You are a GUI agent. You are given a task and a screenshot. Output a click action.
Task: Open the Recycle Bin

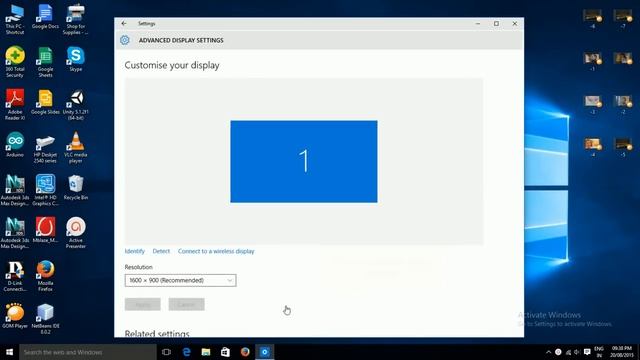[x=76, y=188]
